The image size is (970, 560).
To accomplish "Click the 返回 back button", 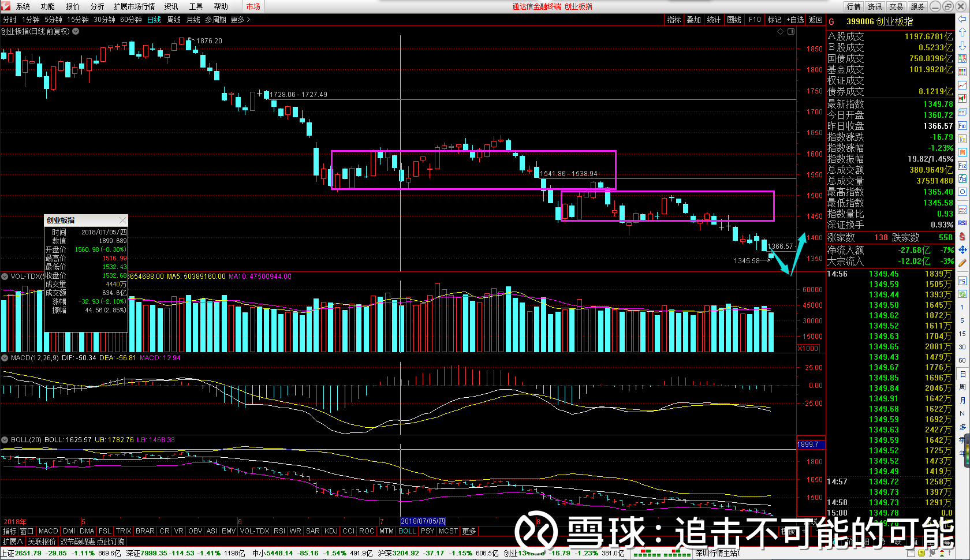I will (x=816, y=20).
